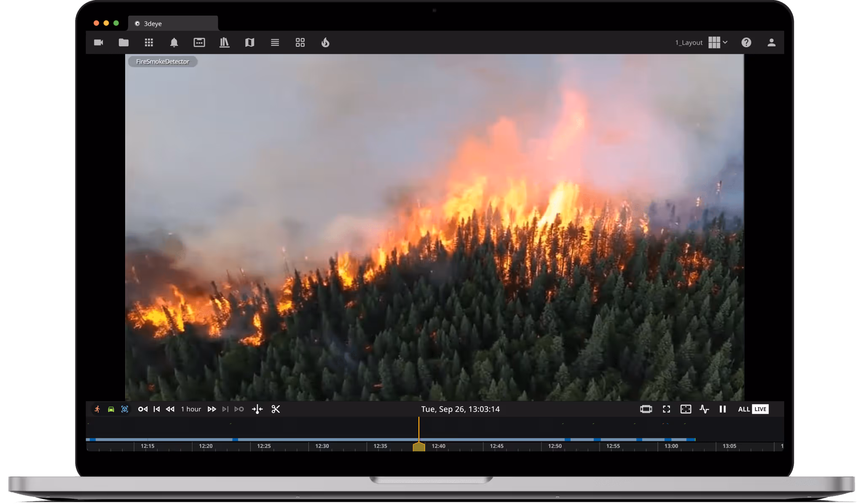Open the library books icon
Screen dimensions: 863x504
click(224, 43)
